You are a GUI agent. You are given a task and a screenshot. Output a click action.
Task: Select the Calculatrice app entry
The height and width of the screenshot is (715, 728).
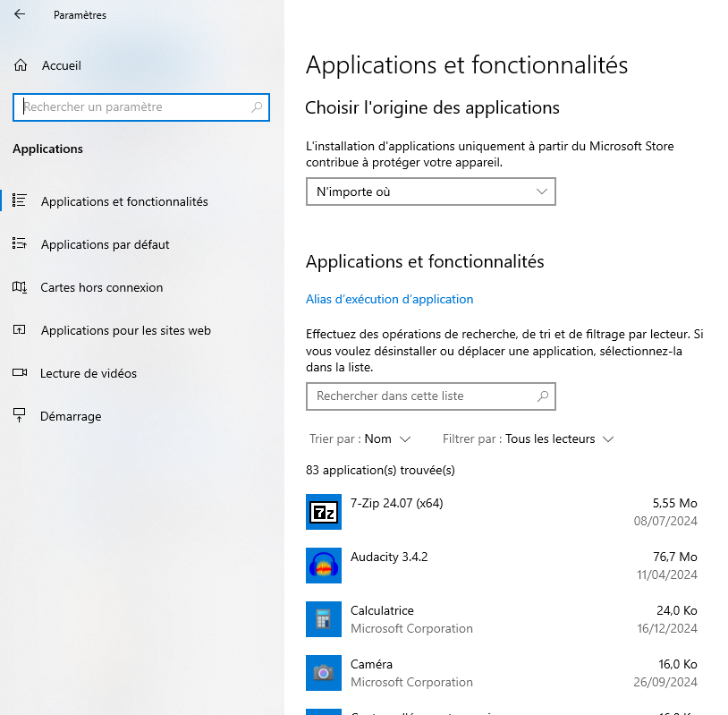[x=502, y=619]
